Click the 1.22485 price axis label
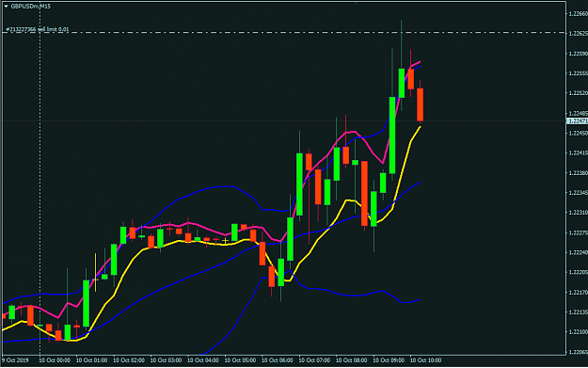Viewport: 588px width, 368px height. (578, 113)
